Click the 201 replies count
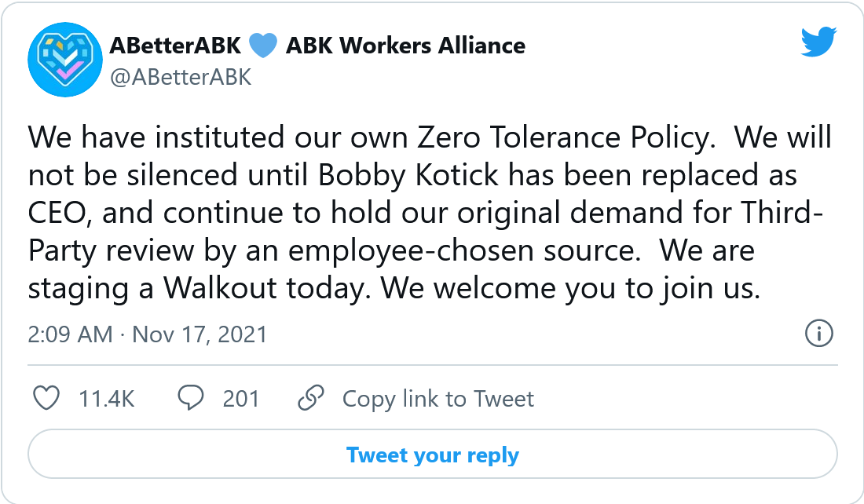 point(240,399)
